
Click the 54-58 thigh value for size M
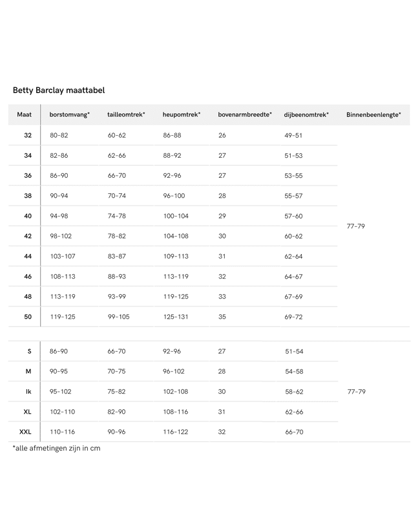coord(294,372)
